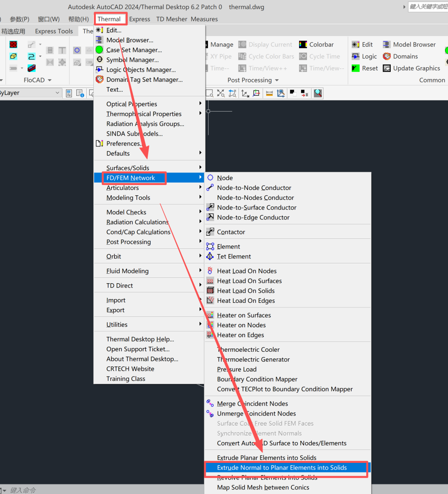Open the 窗口(W) menu
This screenshot has width=448, height=494.
coord(49,19)
